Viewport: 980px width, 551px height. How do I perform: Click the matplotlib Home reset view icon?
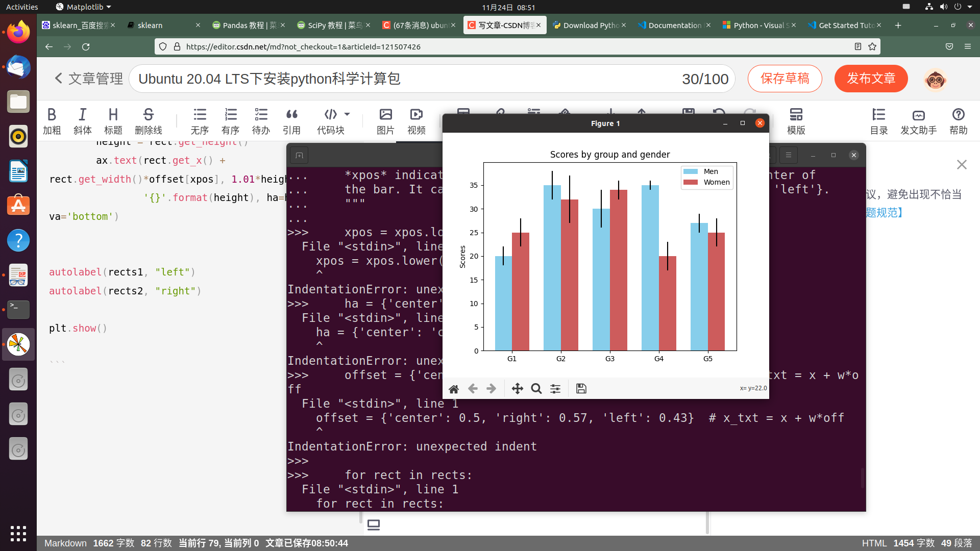(453, 389)
